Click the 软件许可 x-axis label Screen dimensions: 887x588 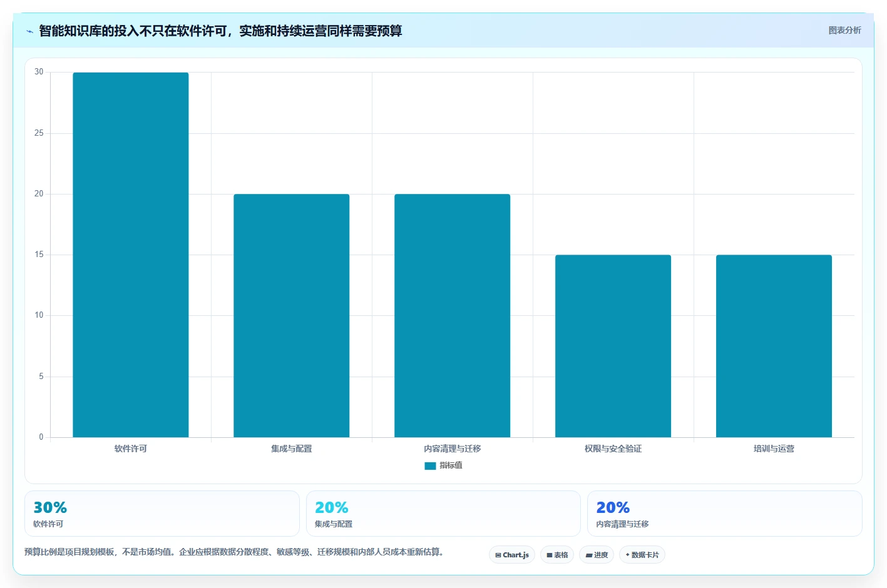pyautogui.click(x=130, y=449)
